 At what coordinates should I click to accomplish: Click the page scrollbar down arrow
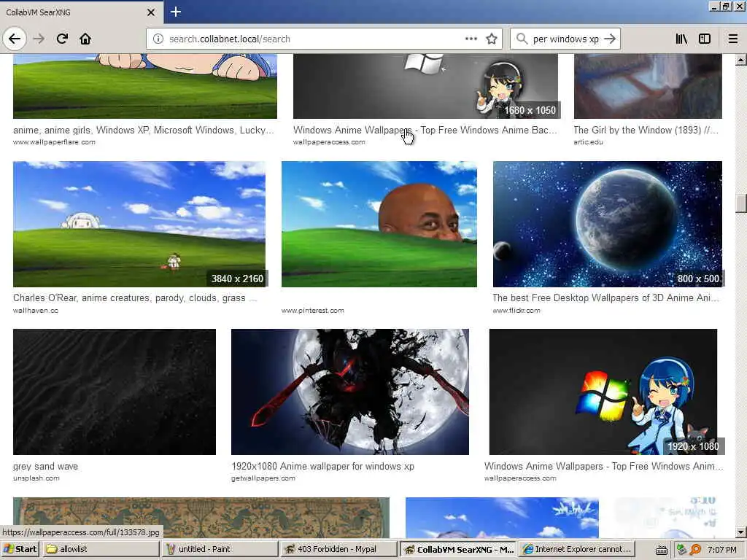click(741, 532)
